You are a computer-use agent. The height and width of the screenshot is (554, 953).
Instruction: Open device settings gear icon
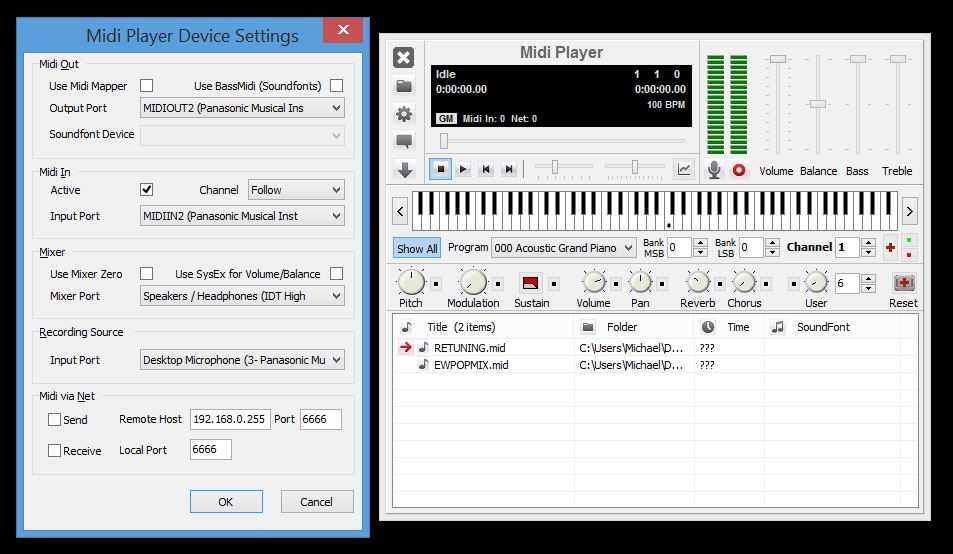[404, 114]
